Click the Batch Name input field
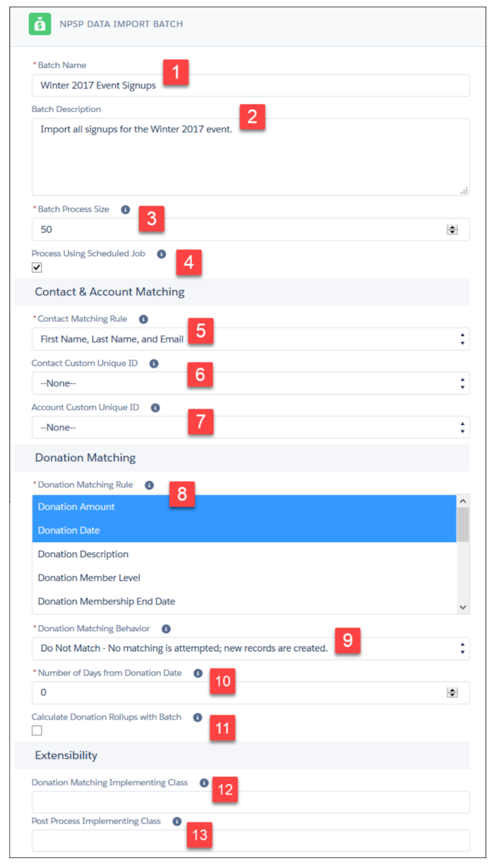496x868 pixels. [251, 86]
